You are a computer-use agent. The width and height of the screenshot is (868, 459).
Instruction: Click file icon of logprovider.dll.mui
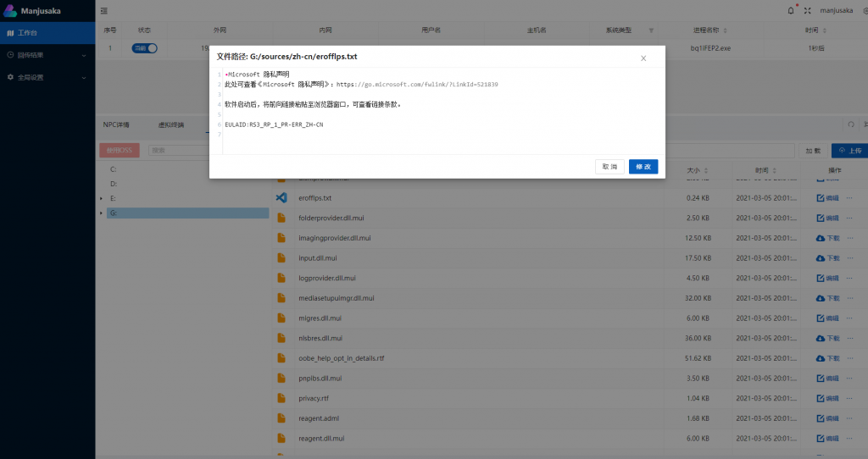(281, 278)
